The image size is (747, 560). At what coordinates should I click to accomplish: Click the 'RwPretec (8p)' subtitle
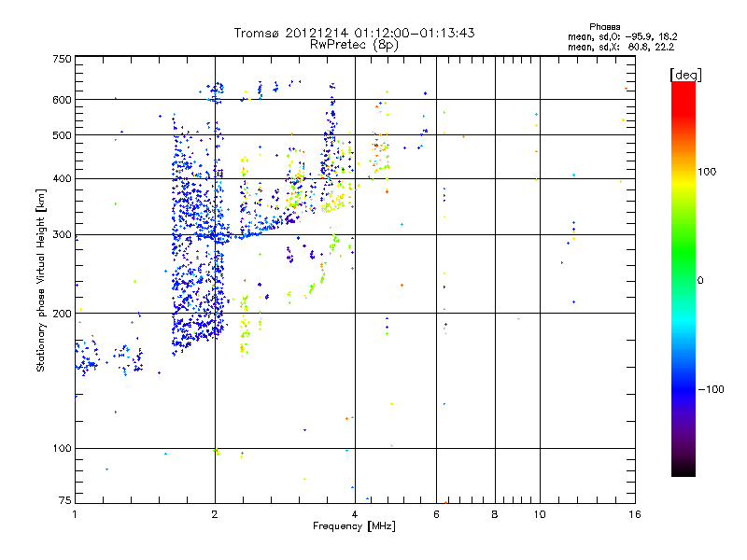354,45
